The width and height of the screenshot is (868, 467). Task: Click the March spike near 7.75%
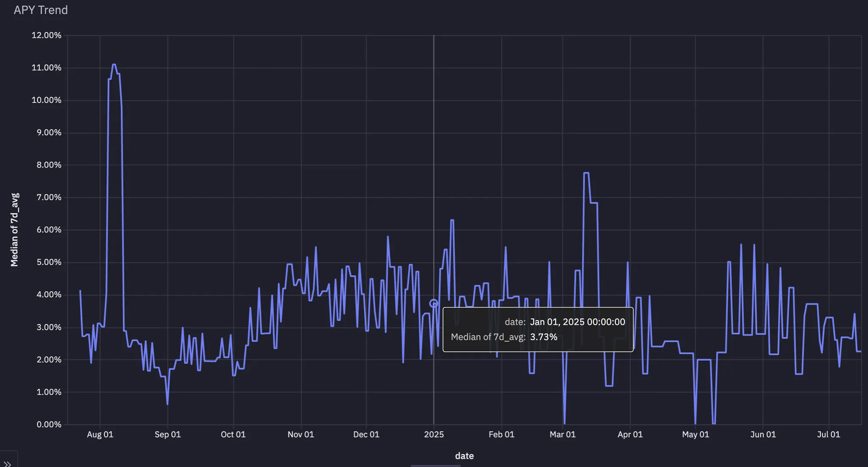point(586,173)
